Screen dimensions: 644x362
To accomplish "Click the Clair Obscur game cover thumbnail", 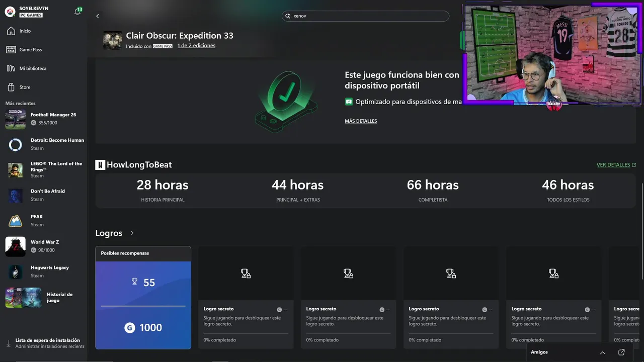I will click(x=113, y=40).
